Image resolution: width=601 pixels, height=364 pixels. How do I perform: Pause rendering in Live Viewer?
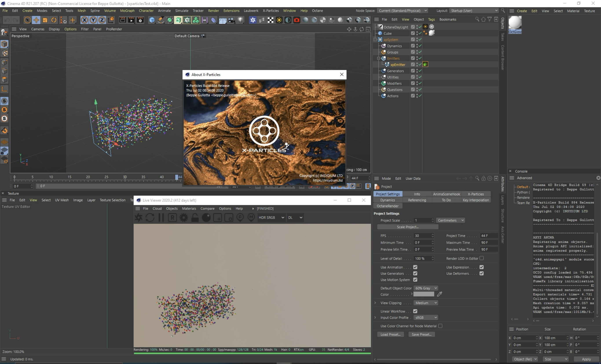pos(161,217)
